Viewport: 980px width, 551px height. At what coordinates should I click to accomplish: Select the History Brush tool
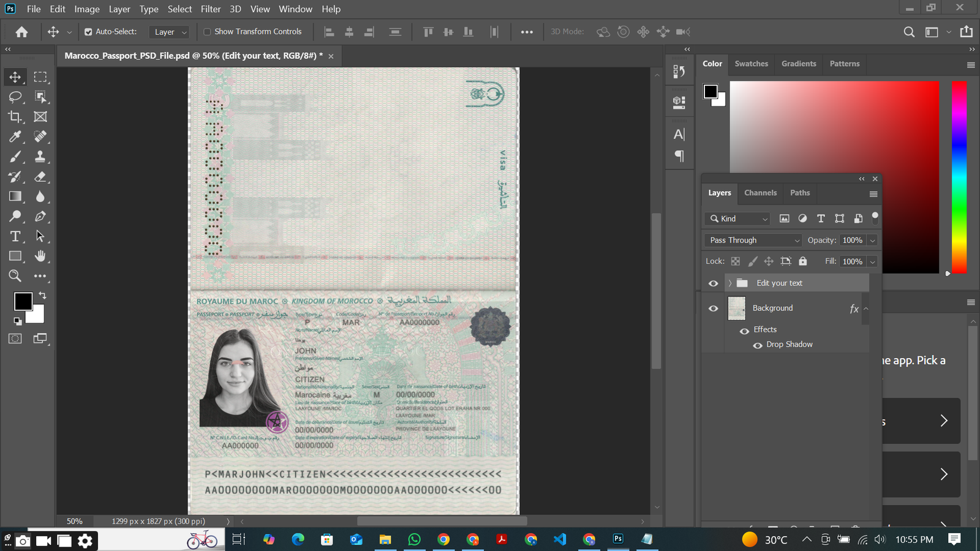coord(15,177)
